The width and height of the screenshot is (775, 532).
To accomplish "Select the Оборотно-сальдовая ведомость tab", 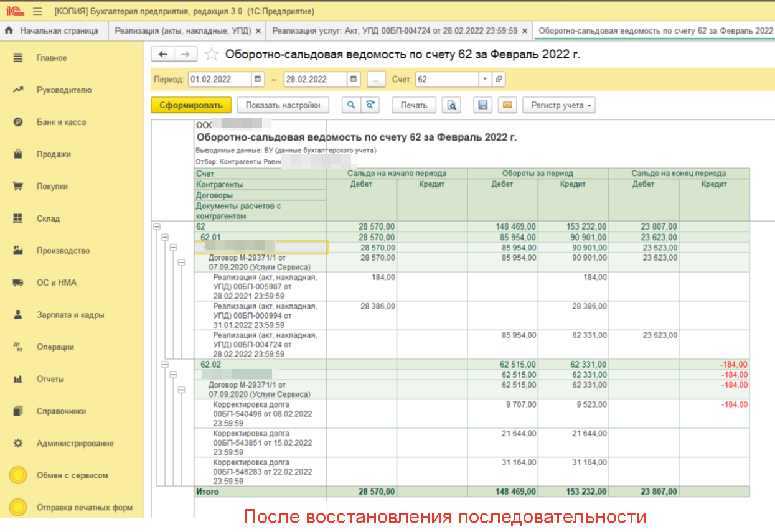I will click(x=656, y=30).
